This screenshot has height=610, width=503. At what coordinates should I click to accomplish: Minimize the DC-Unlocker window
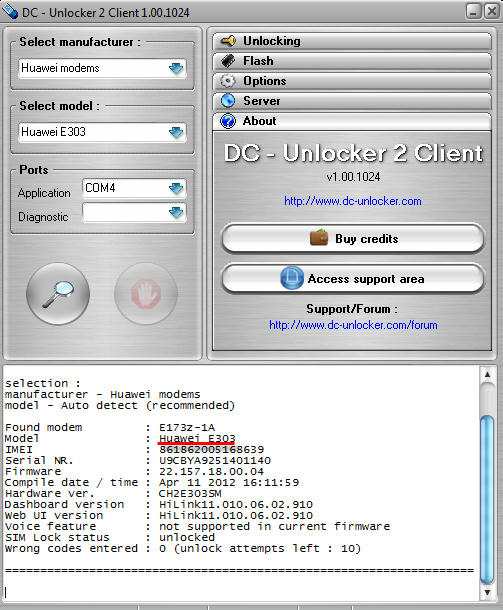pos(473,11)
